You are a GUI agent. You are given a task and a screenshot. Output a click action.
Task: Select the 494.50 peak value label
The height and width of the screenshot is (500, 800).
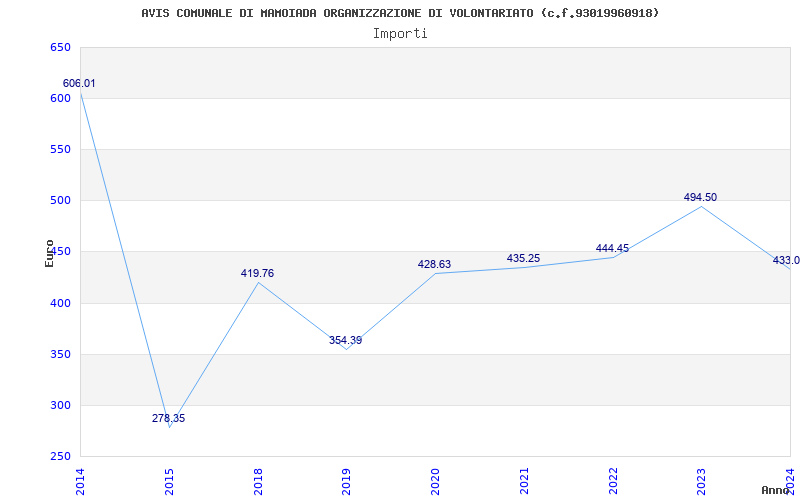click(x=700, y=198)
